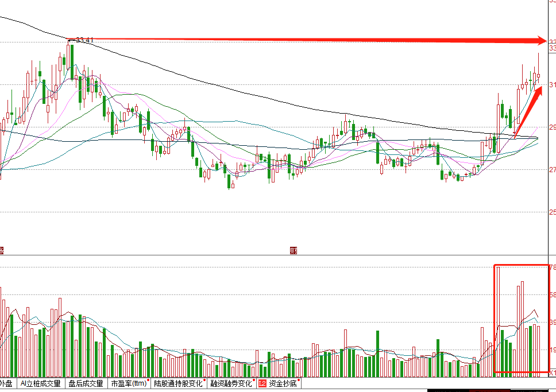Viewport: 556px width, 392px height.
Task: Select the 市盈率(ttm) tab
Action: coord(129,383)
